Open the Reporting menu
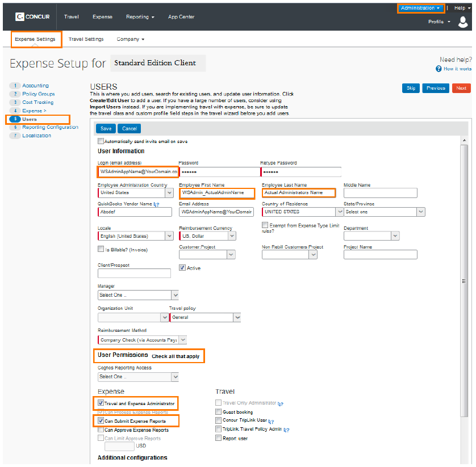Viewport: 476px width, 467px height. [140, 17]
